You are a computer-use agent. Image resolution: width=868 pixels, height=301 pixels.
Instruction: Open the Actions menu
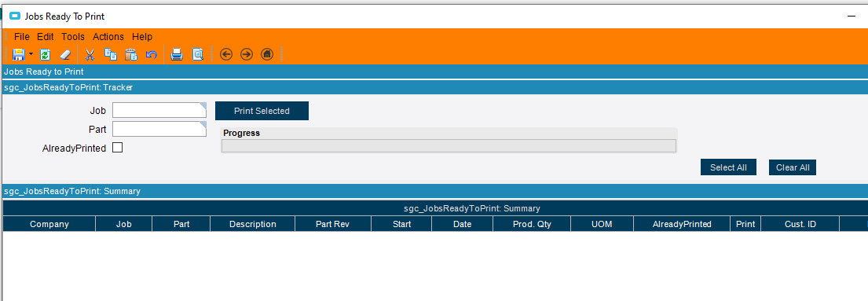click(x=108, y=37)
